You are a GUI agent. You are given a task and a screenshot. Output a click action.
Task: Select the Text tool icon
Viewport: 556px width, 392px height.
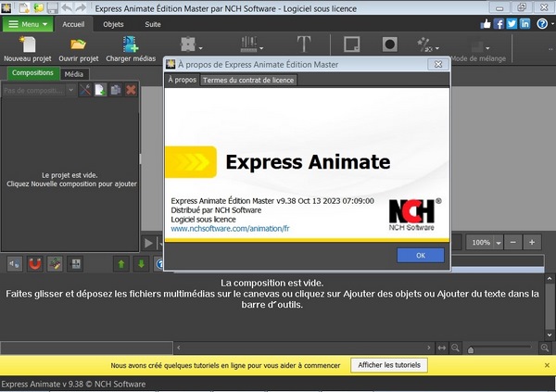pyautogui.click(x=303, y=44)
